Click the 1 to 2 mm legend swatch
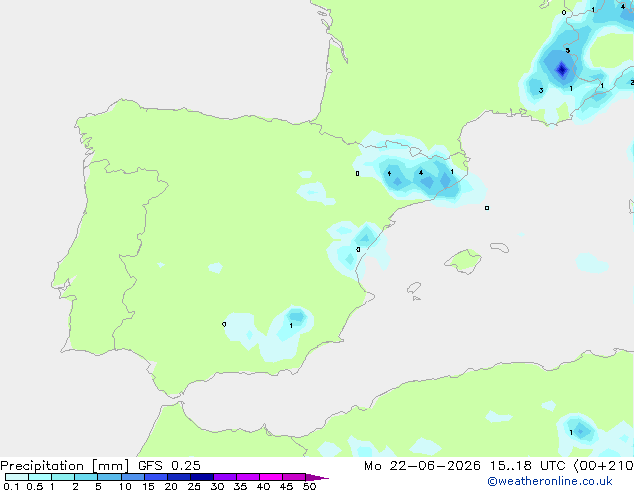634x490 pixels. click(x=63, y=477)
